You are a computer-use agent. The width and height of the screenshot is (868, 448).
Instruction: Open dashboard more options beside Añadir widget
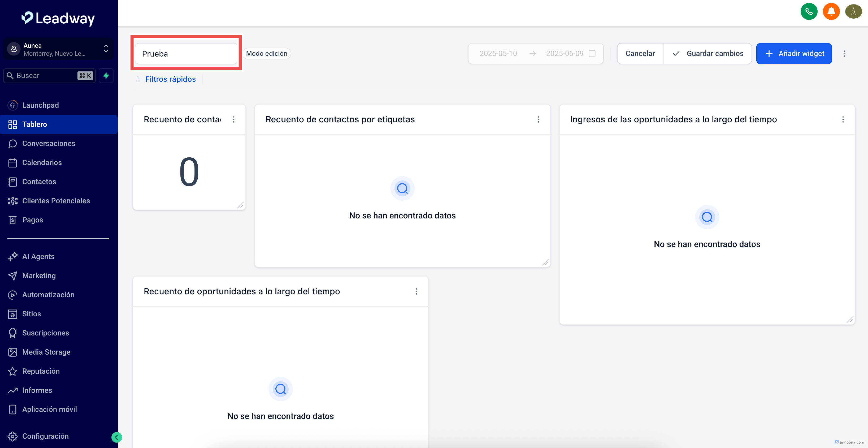tap(844, 54)
